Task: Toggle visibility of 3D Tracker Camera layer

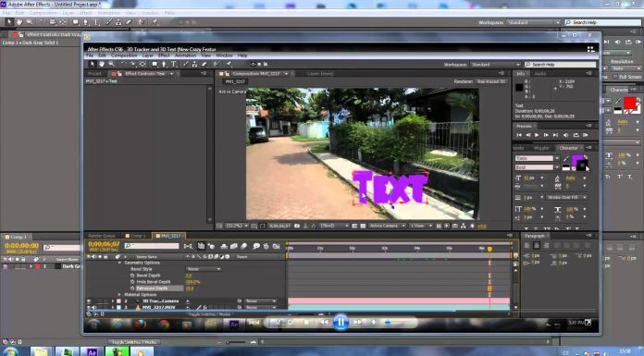Action: coord(89,301)
